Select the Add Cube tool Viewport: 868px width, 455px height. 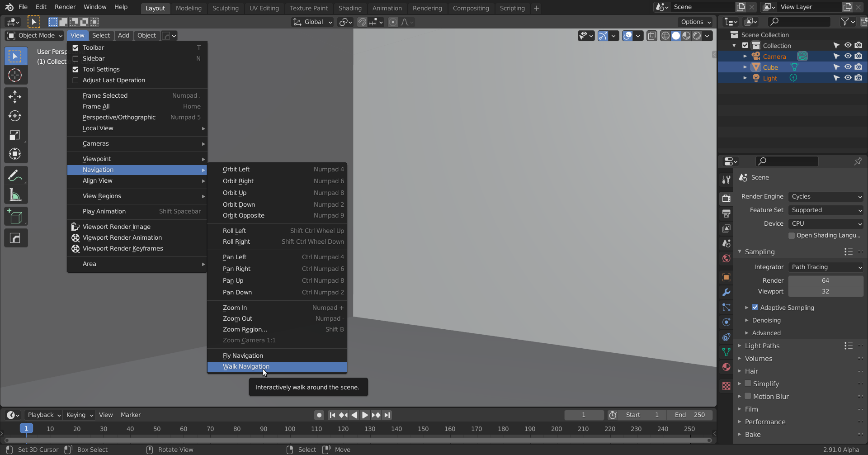tap(15, 217)
